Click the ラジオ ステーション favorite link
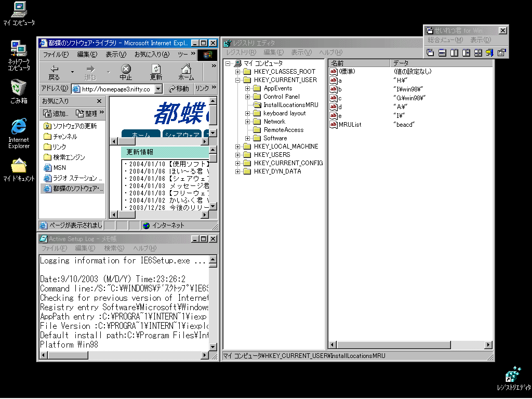The width and height of the screenshot is (532, 399). (x=73, y=178)
